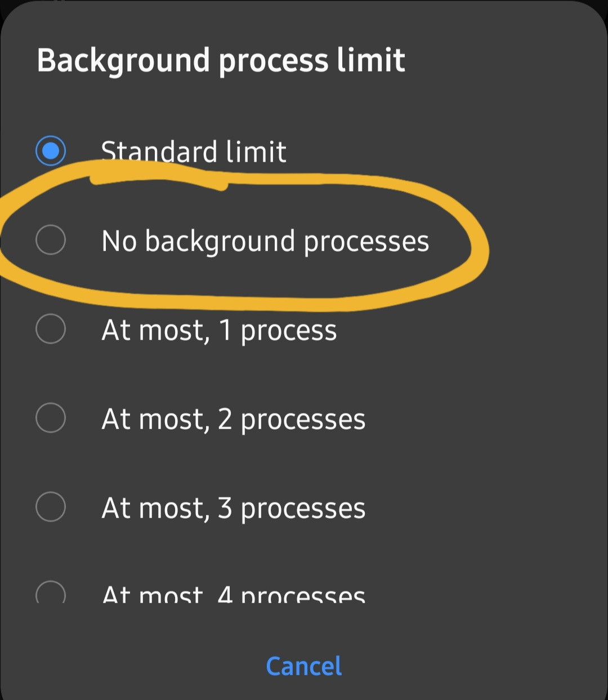Select the partially visible 4 processes radio button
This screenshot has width=608, height=700.
51,592
